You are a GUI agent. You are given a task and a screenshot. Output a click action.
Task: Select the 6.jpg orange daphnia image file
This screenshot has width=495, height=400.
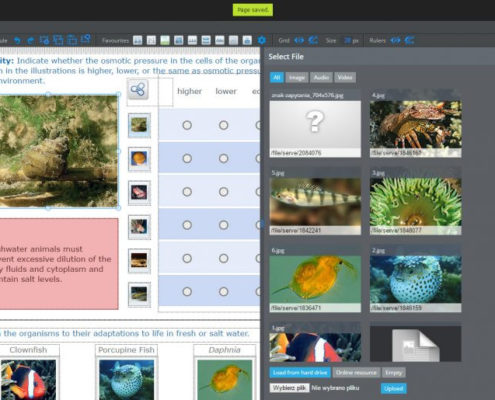315,279
